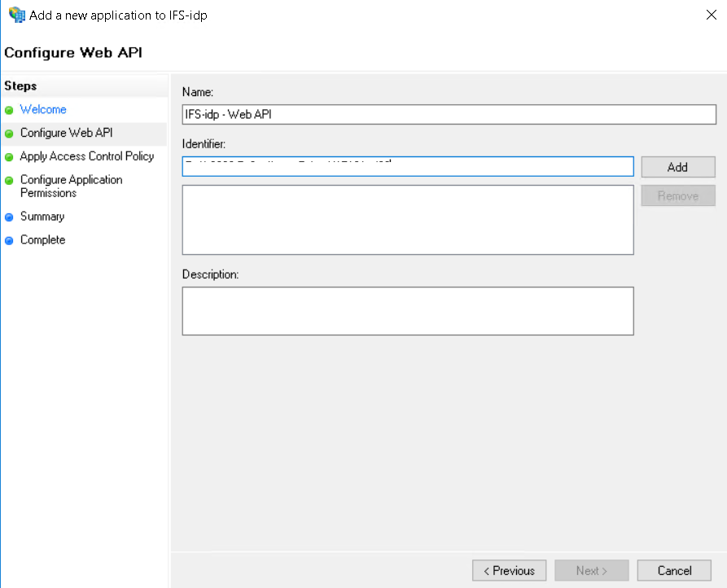Click the Next button
Viewport: 727px width, 588px height.
(x=592, y=570)
